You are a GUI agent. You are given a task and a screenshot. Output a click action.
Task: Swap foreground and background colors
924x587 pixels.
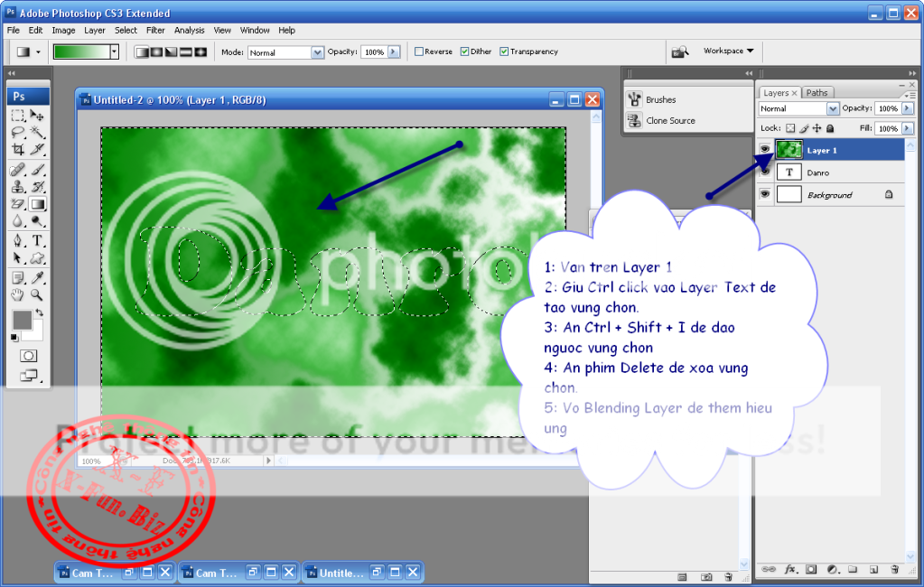coord(40,312)
